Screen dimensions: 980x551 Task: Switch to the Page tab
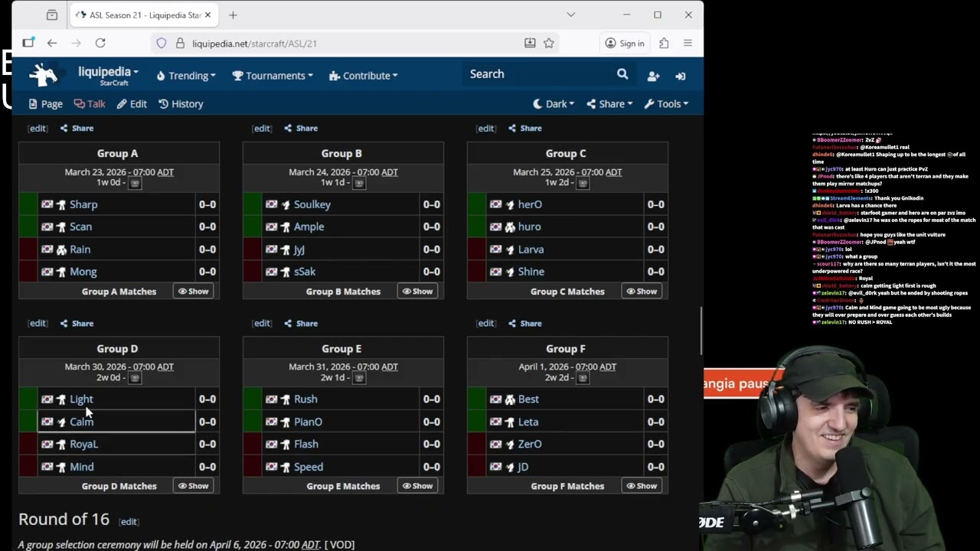45,104
